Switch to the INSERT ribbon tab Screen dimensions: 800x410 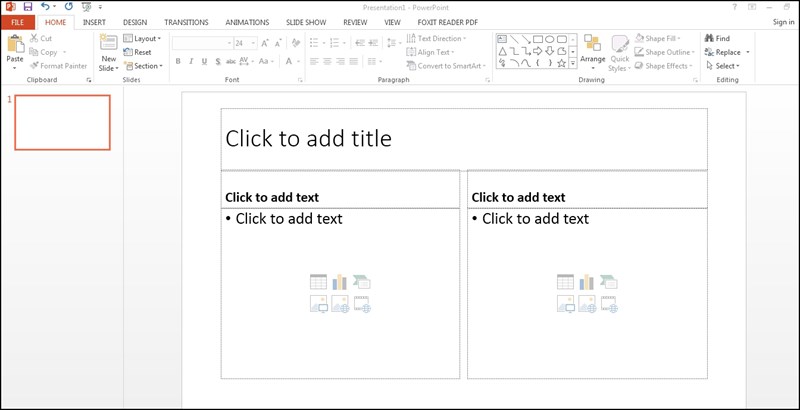(95, 21)
